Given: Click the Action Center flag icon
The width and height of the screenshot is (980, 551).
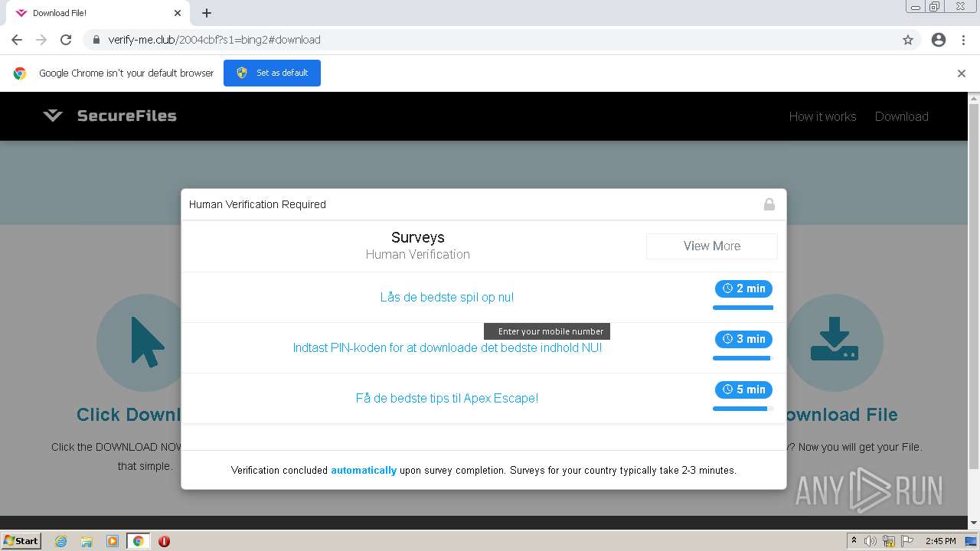Looking at the screenshot, I should tap(906, 541).
